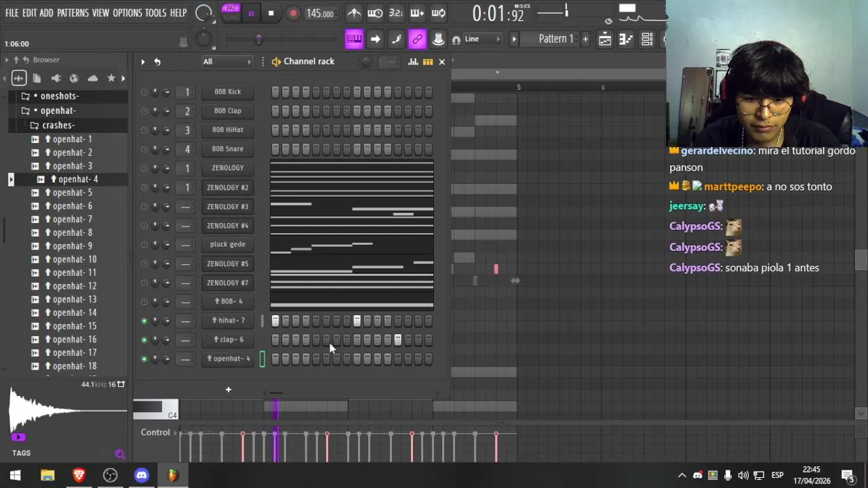Open the Channel rack graph editor icon

(413, 62)
